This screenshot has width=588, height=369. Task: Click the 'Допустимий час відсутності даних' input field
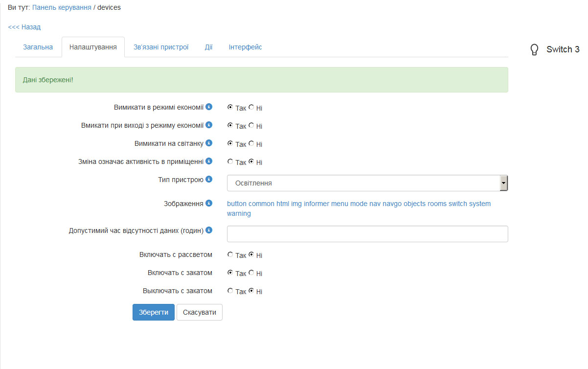(x=367, y=234)
